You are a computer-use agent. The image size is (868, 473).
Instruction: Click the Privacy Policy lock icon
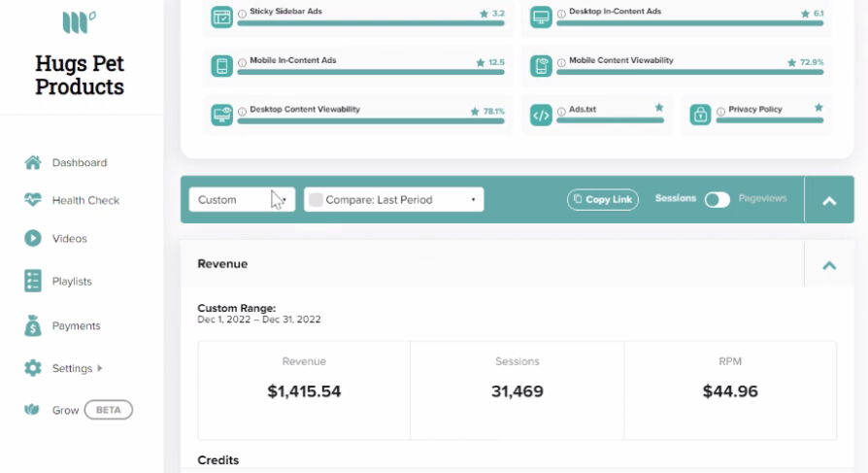(700, 116)
